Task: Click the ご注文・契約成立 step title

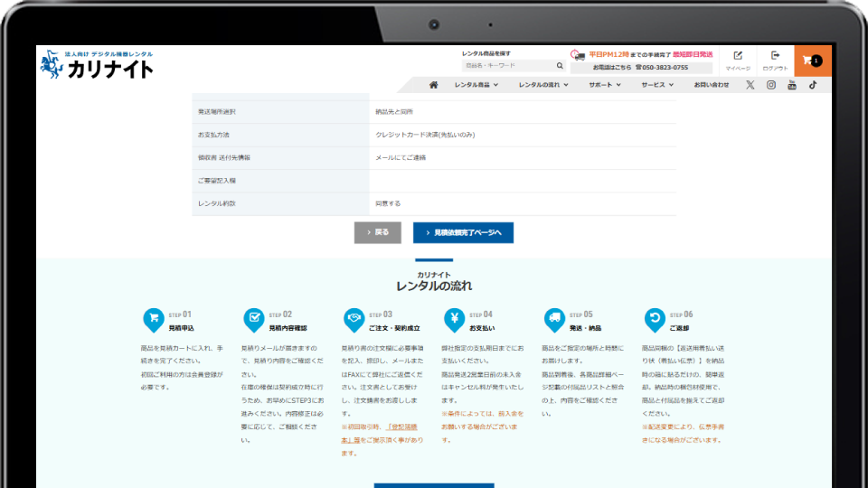Action: pyautogui.click(x=394, y=329)
